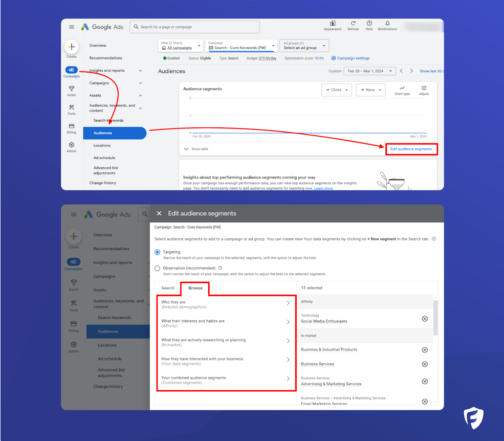Screen dimensions: 504x441
Task: Go to next date range arrow
Action: tap(412, 71)
